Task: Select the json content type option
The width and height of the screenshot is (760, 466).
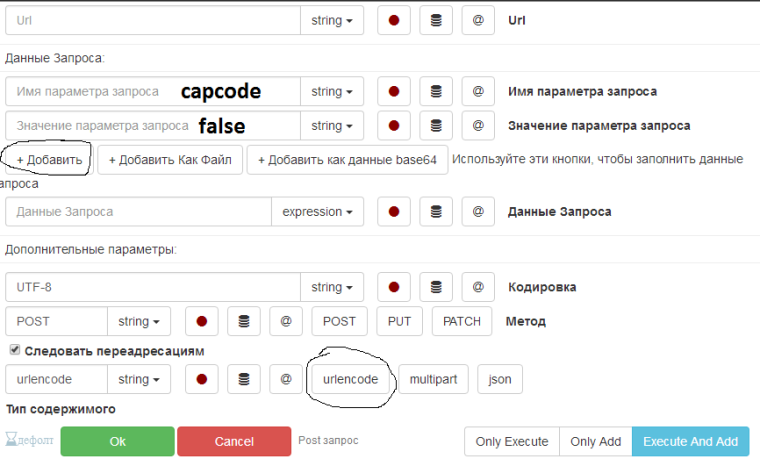Action: (x=500, y=380)
